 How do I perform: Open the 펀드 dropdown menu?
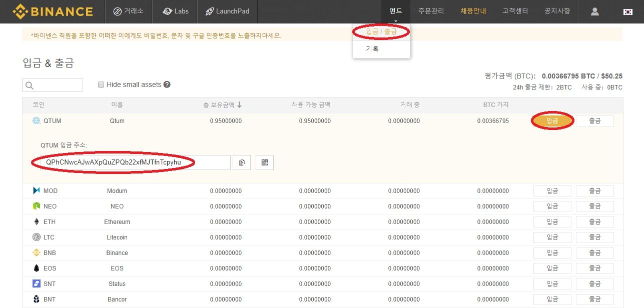[395, 10]
